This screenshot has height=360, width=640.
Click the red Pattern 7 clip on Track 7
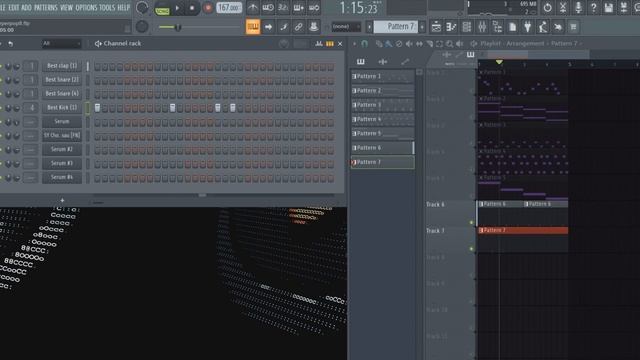tap(523, 231)
